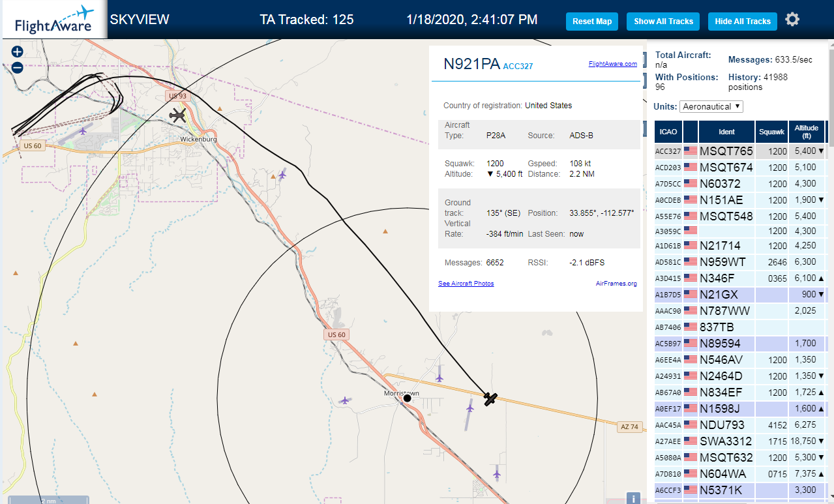Image resolution: width=834 pixels, height=504 pixels.
Task: Select the N60372 aircraft row
Action: 741,183
